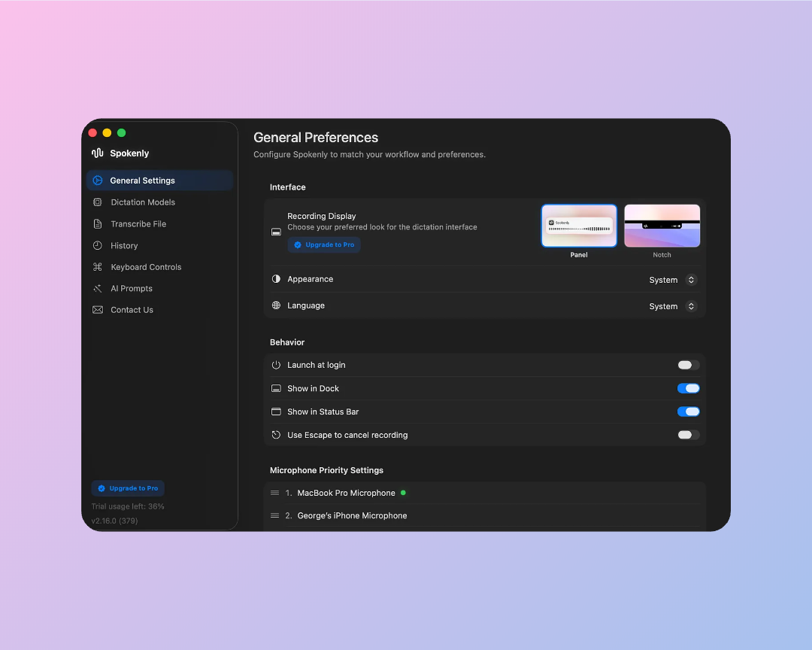Click the yellow minimize window button
812x650 pixels.
108,132
